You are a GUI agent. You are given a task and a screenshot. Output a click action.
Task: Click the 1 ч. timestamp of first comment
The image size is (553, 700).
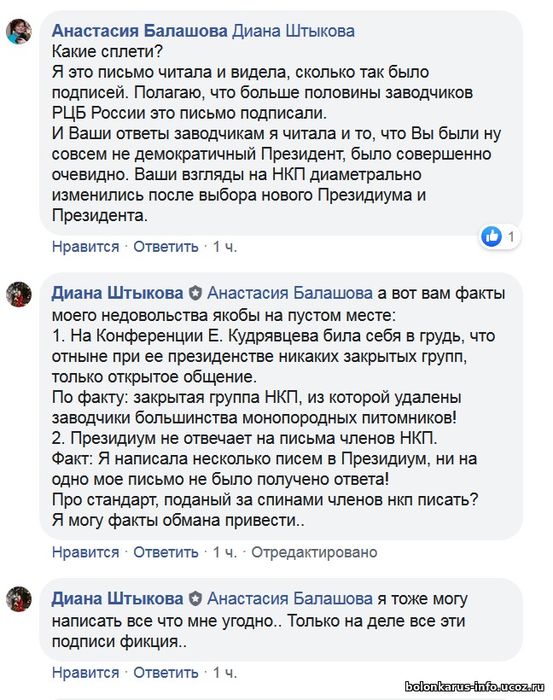click(x=225, y=246)
